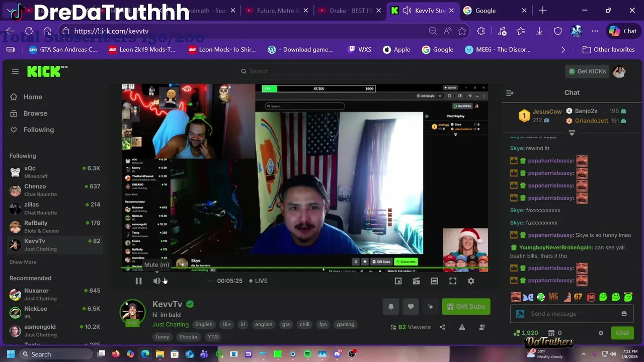Screen dimensions: 644x362
Task: Expand Show More under Following
Action: coord(23,262)
